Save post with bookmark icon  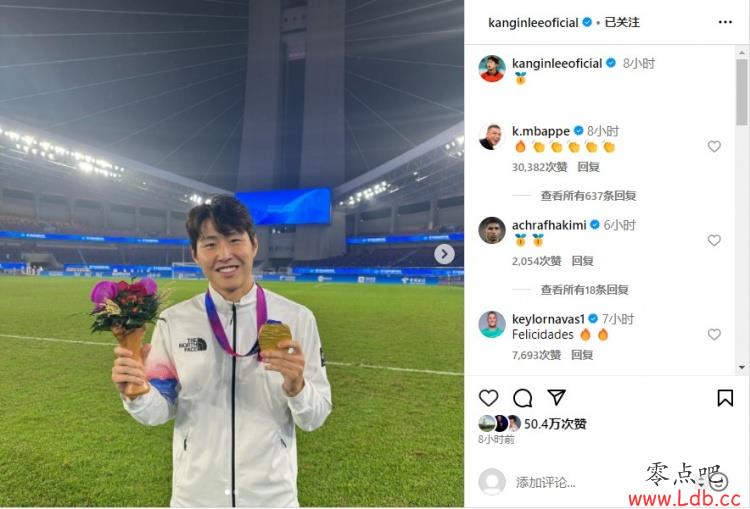click(725, 398)
